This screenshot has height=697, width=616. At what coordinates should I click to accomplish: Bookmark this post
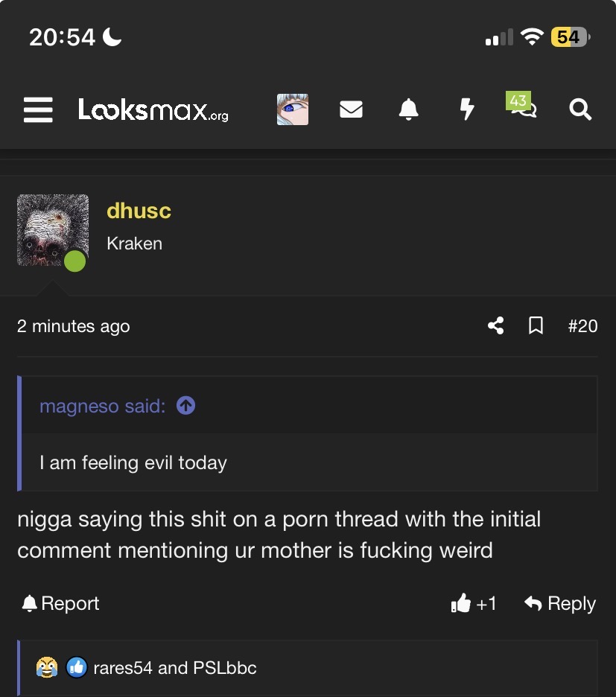pyautogui.click(x=536, y=326)
